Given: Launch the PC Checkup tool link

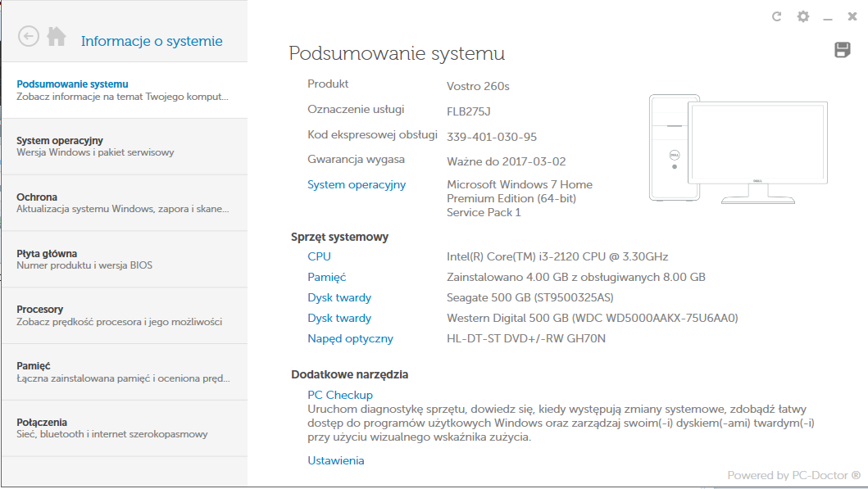Looking at the screenshot, I should tap(340, 395).
